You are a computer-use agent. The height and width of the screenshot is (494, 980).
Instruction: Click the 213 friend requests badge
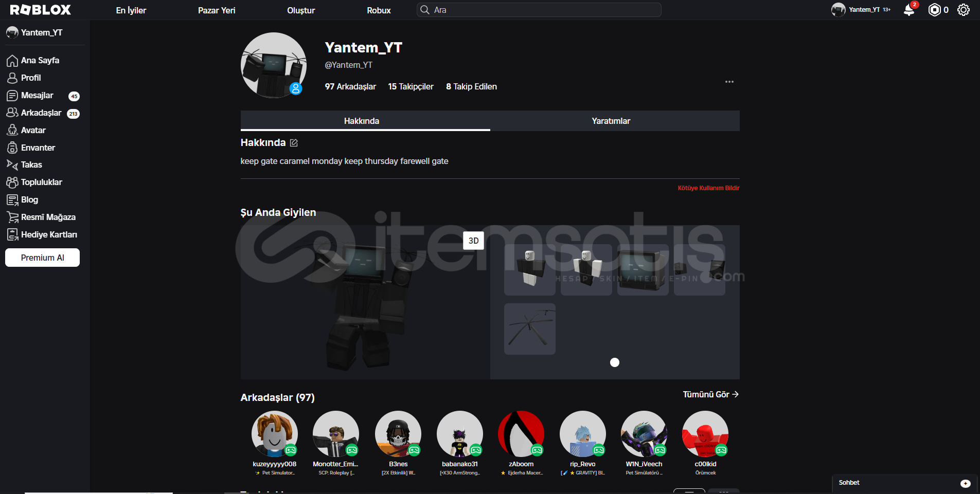point(74,114)
